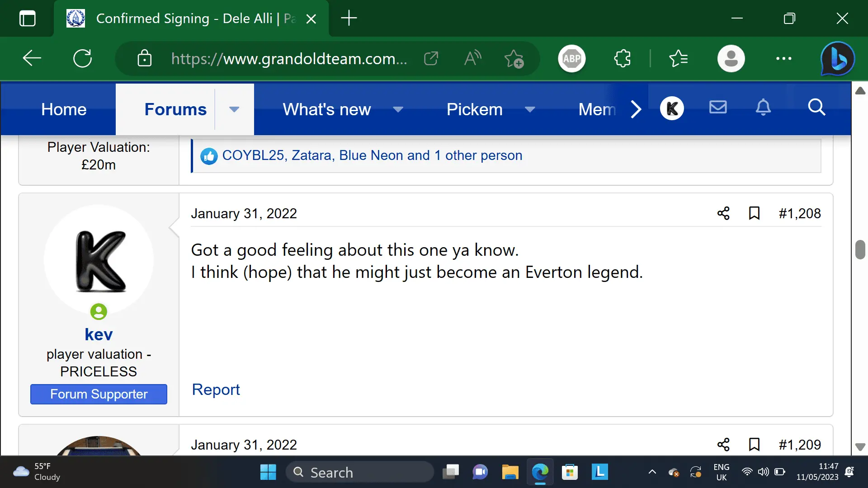Share post #1,208 via share icon
The width and height of the screenshot is (868, 488).
723,213
